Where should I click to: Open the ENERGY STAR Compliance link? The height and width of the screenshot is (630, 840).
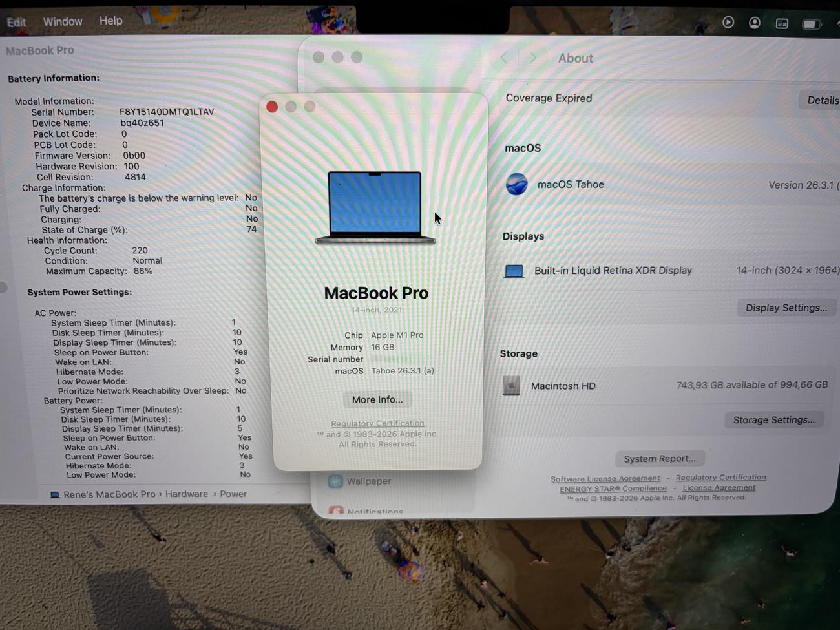pos(613,488)
